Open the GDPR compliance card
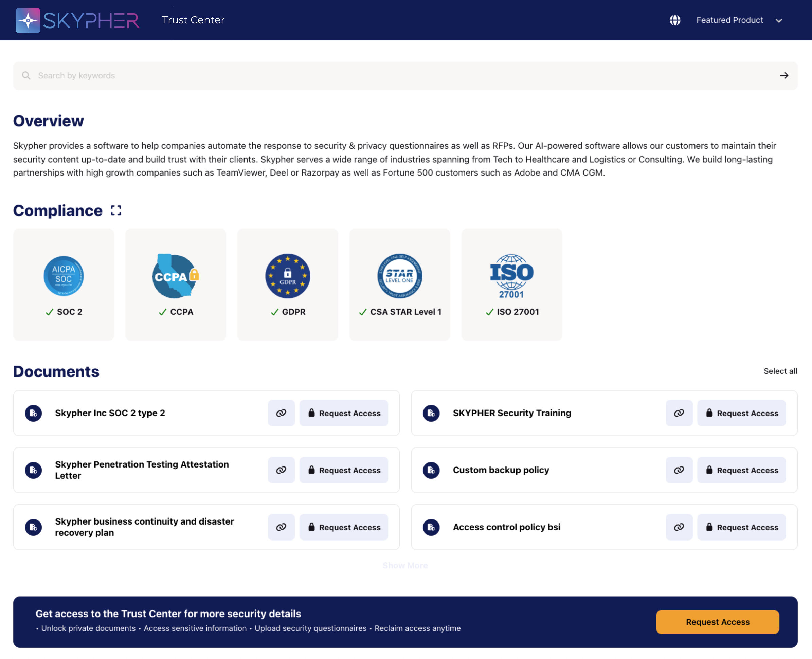 [287, 284]
